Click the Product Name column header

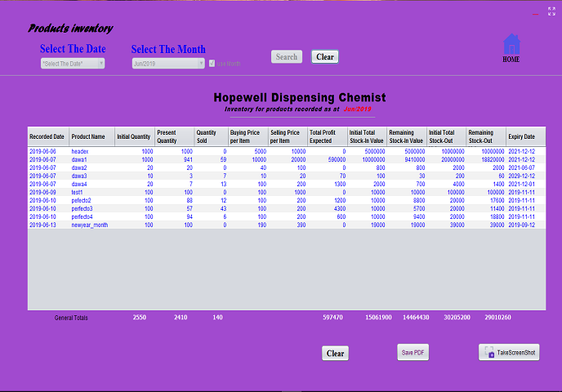pyautogui.click(x=88, y=137)
